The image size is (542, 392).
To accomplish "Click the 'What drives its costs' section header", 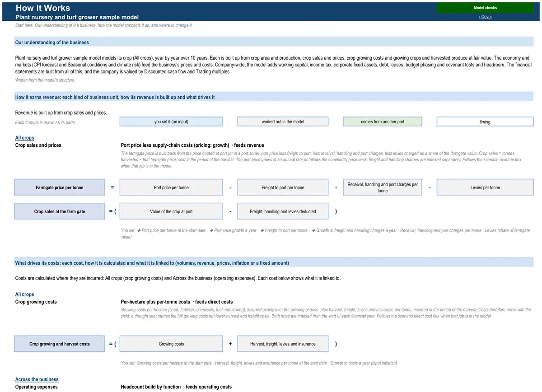I will tap(274, 263).
